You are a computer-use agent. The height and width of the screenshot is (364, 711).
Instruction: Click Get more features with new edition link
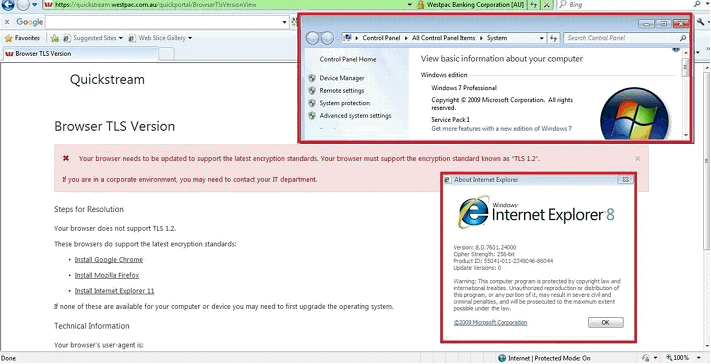coord(502,129)
